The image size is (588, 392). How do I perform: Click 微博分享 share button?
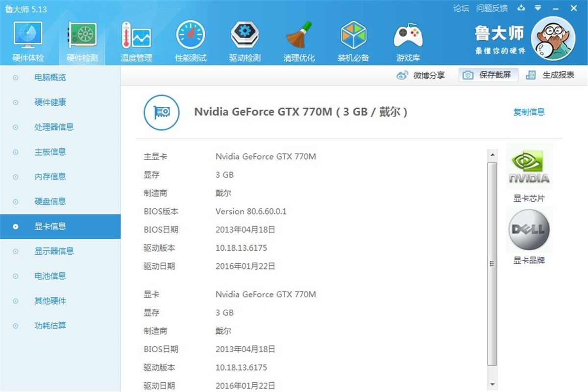[x=420, y=75]
